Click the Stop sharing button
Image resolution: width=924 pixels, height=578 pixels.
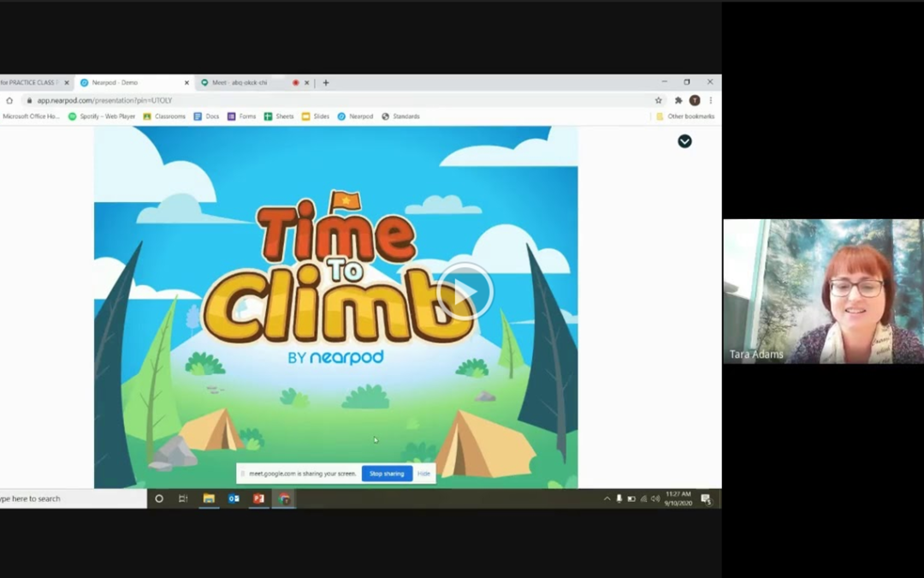pyautogui.click(x=387, y=474)
